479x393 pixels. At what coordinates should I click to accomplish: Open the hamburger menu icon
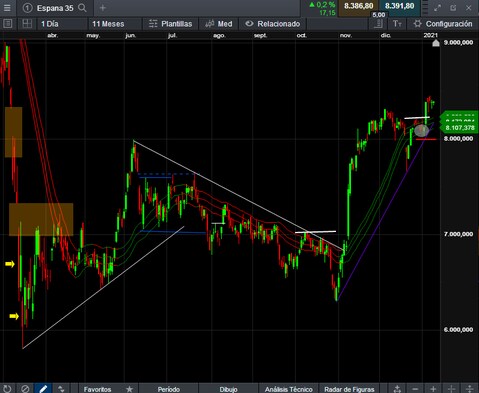pos(7,8)
